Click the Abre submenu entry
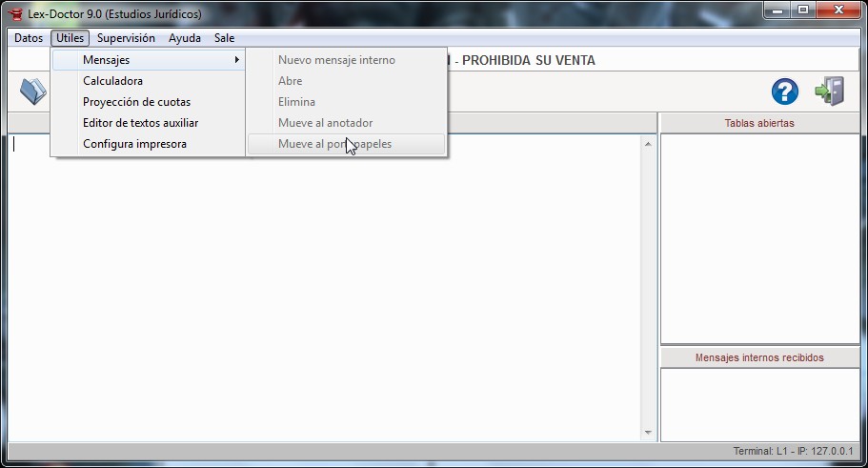Screen dimensions: 868x468 click(x=347, y=81)
